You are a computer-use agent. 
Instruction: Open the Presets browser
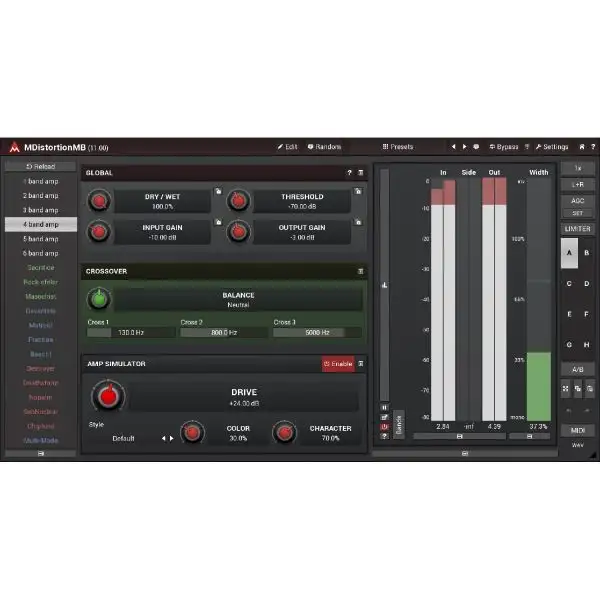(397, 146)
